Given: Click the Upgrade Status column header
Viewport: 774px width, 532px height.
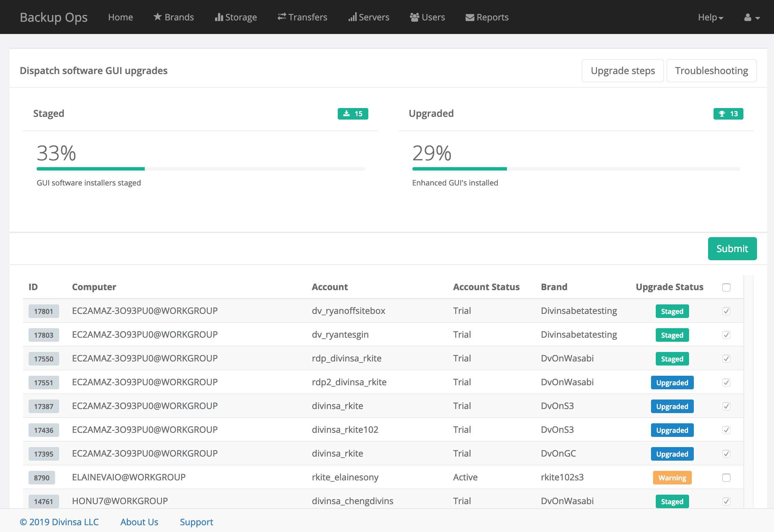Looking at the screenshot, I should [669, 287].
